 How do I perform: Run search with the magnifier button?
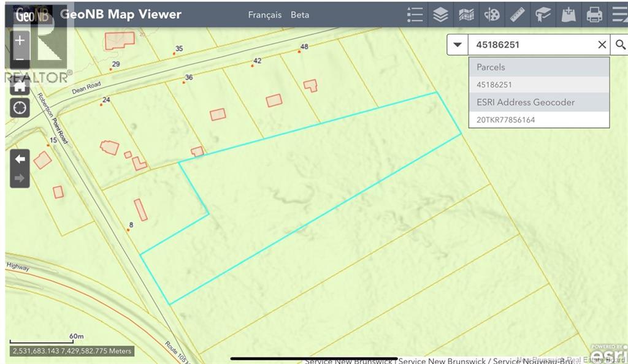620,45
